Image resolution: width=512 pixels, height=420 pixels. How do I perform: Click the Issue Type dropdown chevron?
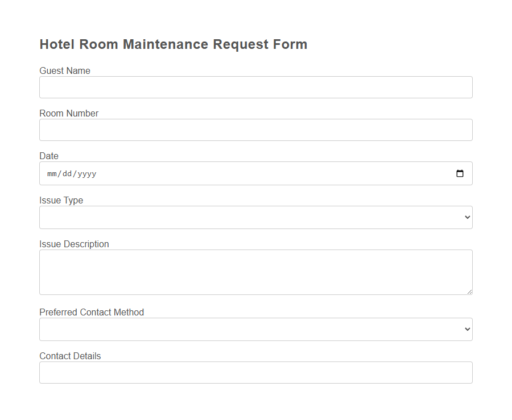tap(466, 217)
